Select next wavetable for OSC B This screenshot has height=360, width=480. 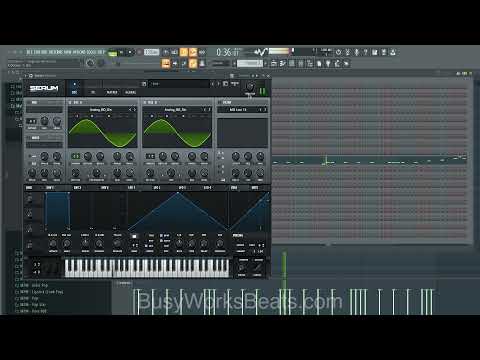pyautogui.click(x=209, y=110)
